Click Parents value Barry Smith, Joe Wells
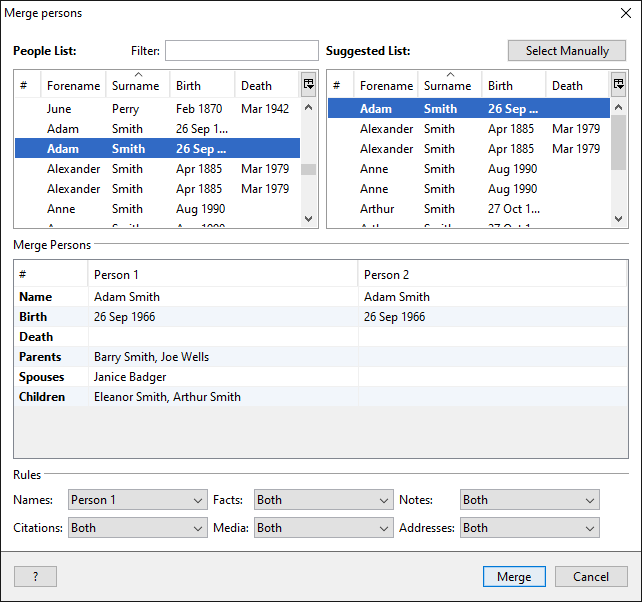This screenshot has width=642, height=602. [x=151, y=357]
